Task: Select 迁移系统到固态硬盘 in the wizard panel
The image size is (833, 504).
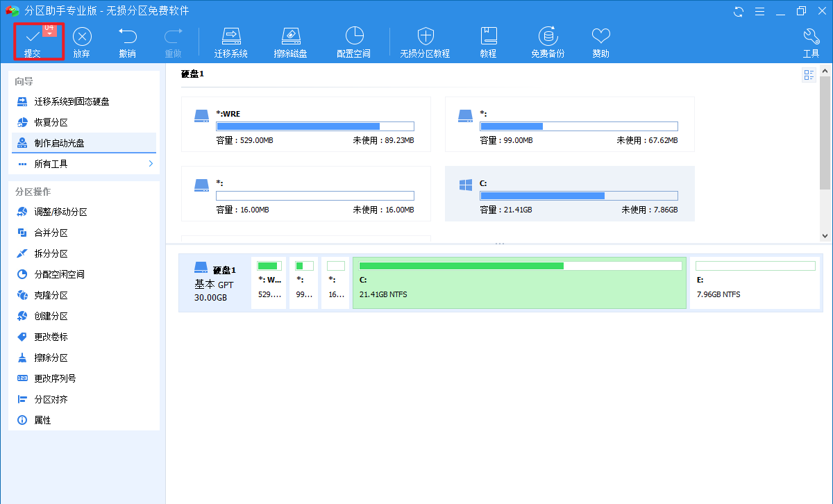Action: pos(71,101)
